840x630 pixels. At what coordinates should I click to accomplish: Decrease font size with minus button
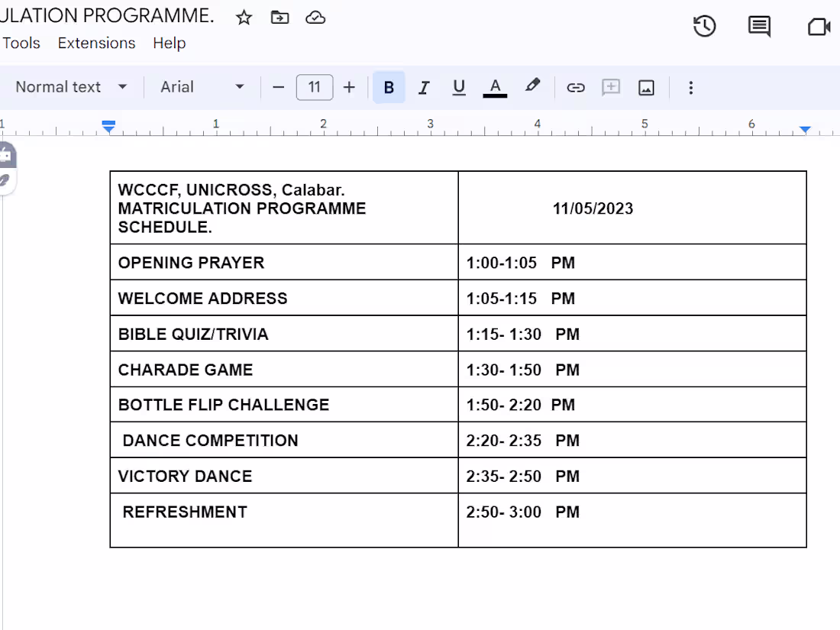click(x=279, y=87)
